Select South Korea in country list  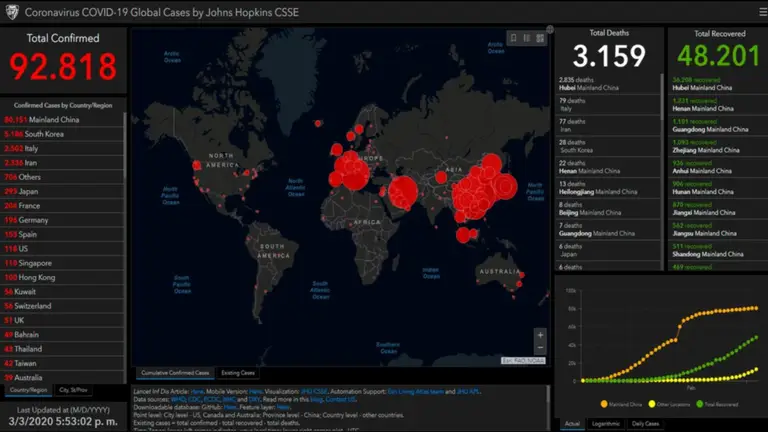pyautogui.click(x=62, y=134)
